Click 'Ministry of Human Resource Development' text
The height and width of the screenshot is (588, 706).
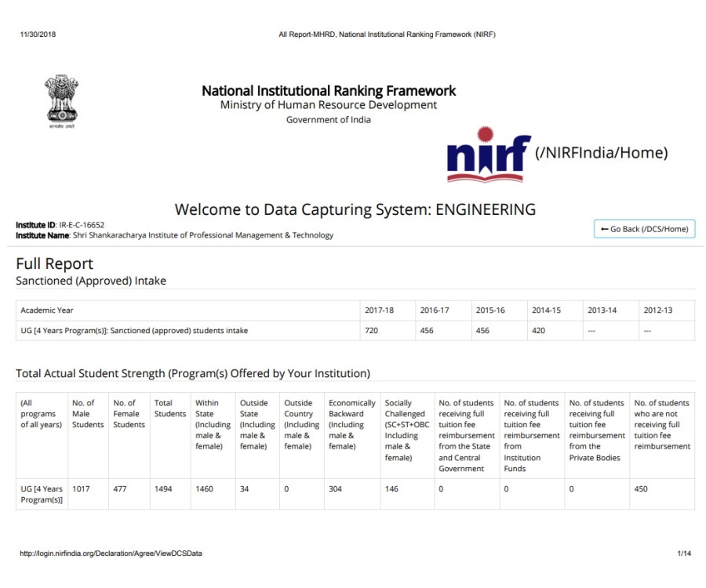pos(329,105)
